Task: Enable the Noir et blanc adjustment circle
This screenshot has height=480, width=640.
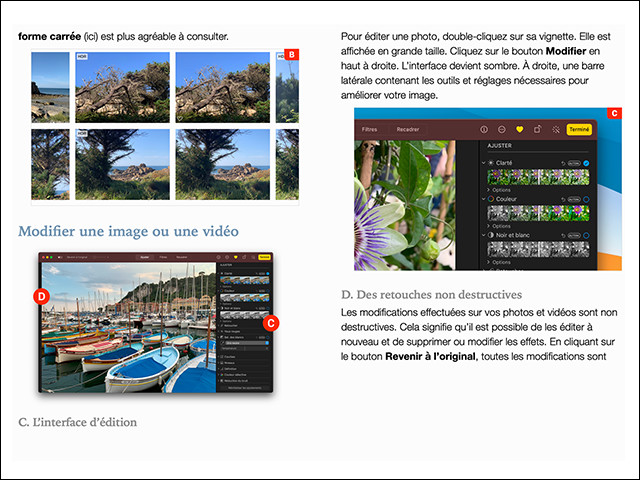Action: click(587, 235)
